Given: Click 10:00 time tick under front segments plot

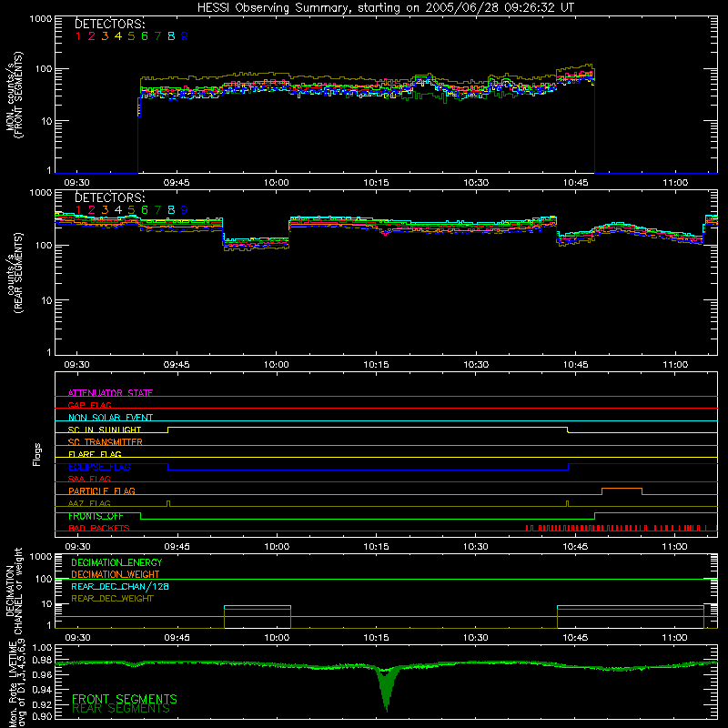Looking at the screenshot, I should click(x=277, y=183).
